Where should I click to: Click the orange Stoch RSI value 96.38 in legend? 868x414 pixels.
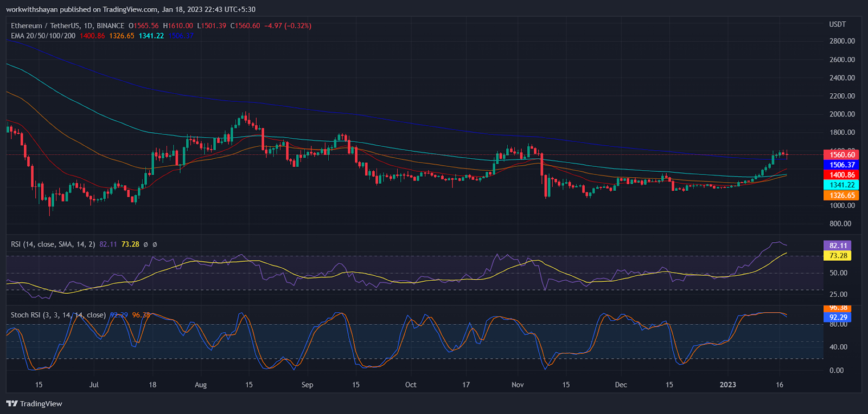(x=141, y=315)
